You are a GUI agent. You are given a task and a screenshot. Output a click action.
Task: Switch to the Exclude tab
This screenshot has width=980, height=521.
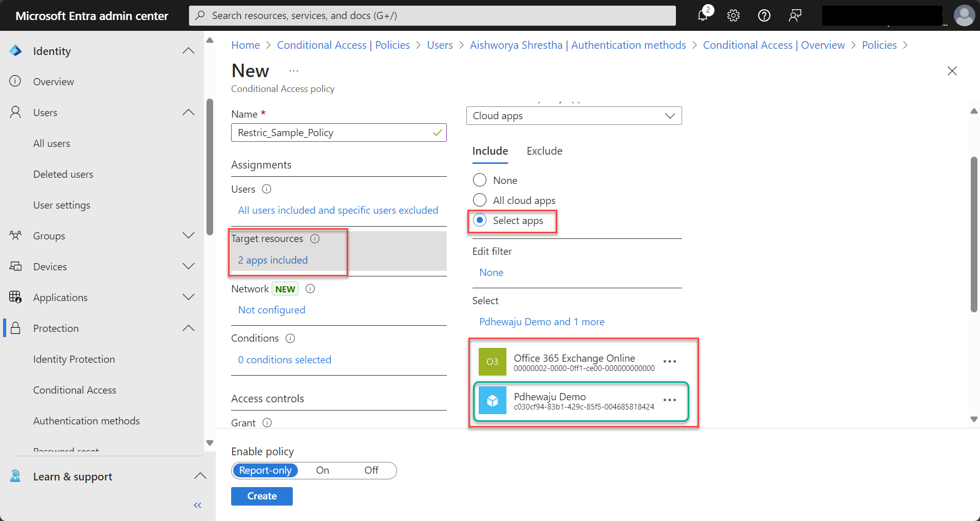[544, 151]
